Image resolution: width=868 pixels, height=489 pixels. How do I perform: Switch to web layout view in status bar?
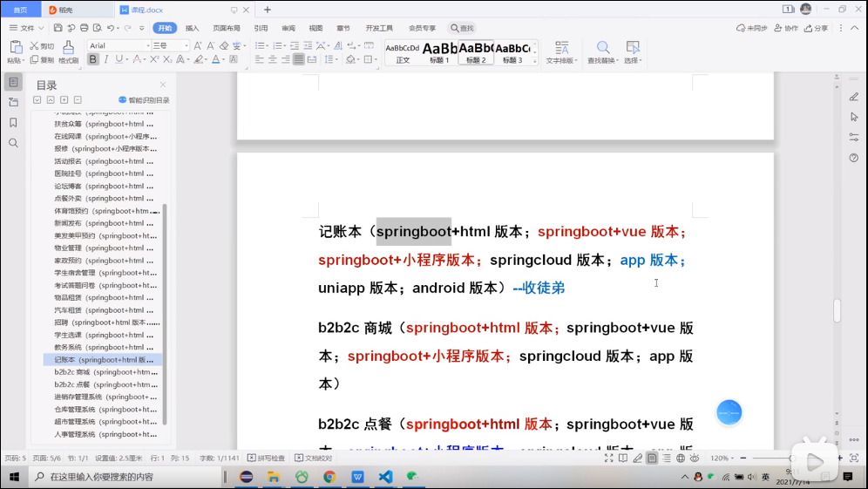681,458
